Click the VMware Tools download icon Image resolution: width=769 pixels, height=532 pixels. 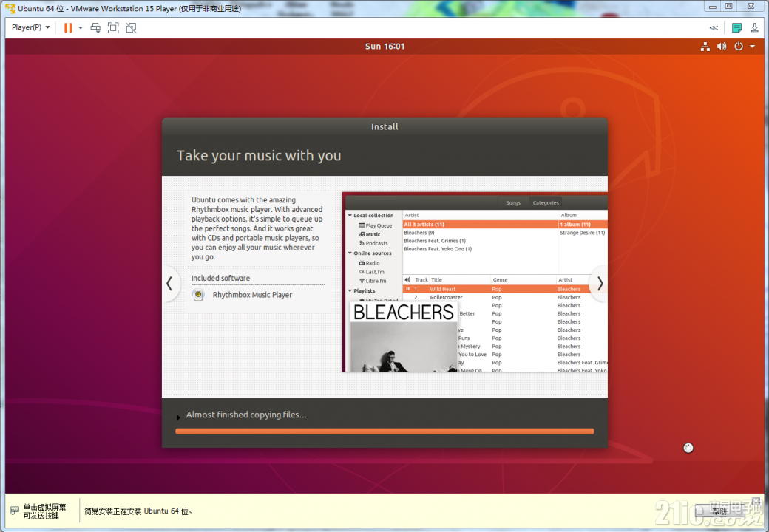click(755, 28)
